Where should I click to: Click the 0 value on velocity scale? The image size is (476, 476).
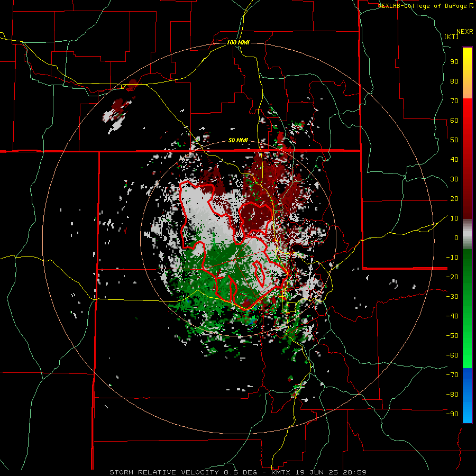(456, 237)
